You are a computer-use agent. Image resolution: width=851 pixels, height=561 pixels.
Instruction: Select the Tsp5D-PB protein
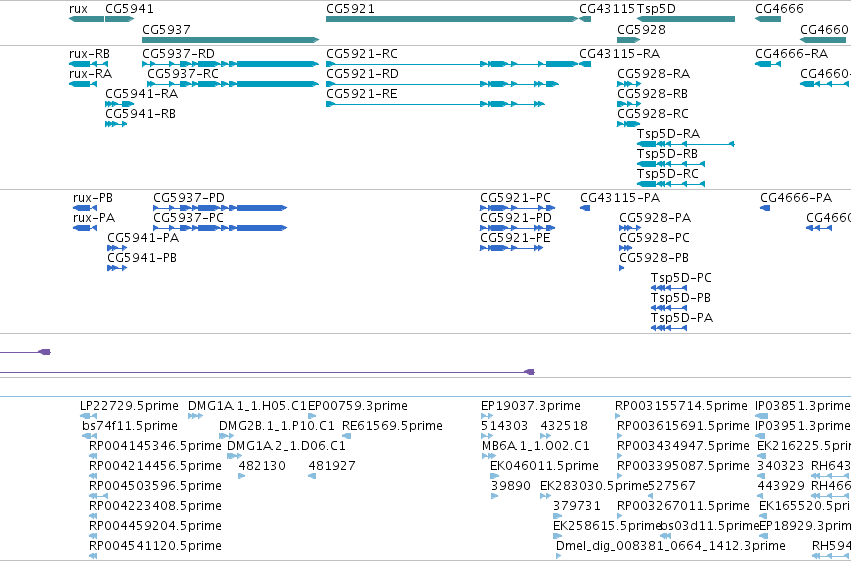669,309
